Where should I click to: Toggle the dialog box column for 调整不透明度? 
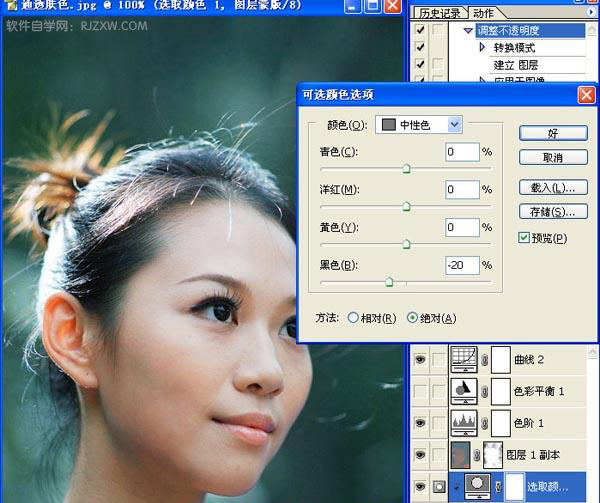438,29
